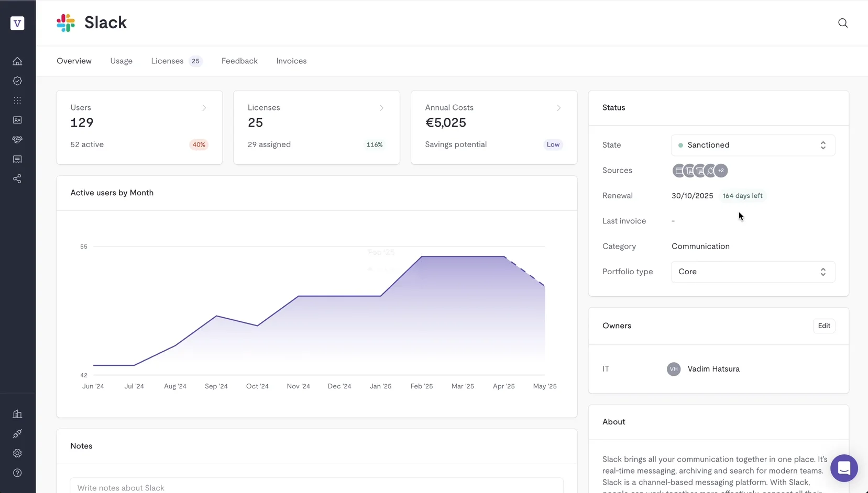Open the Home sidebar icon
The height and width of the screenshot is (493, 868).
(x=17, y=61)
